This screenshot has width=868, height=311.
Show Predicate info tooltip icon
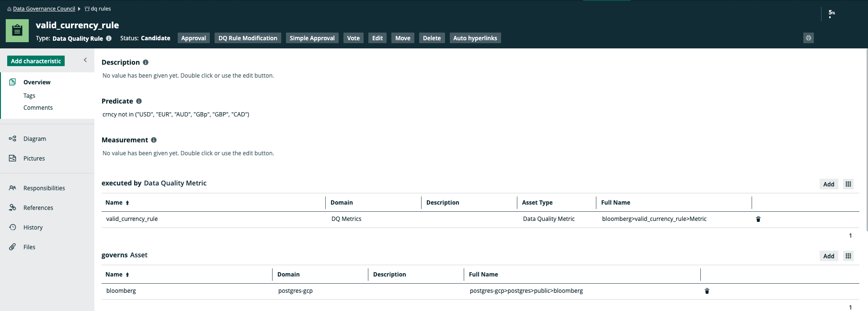point(139,101)
